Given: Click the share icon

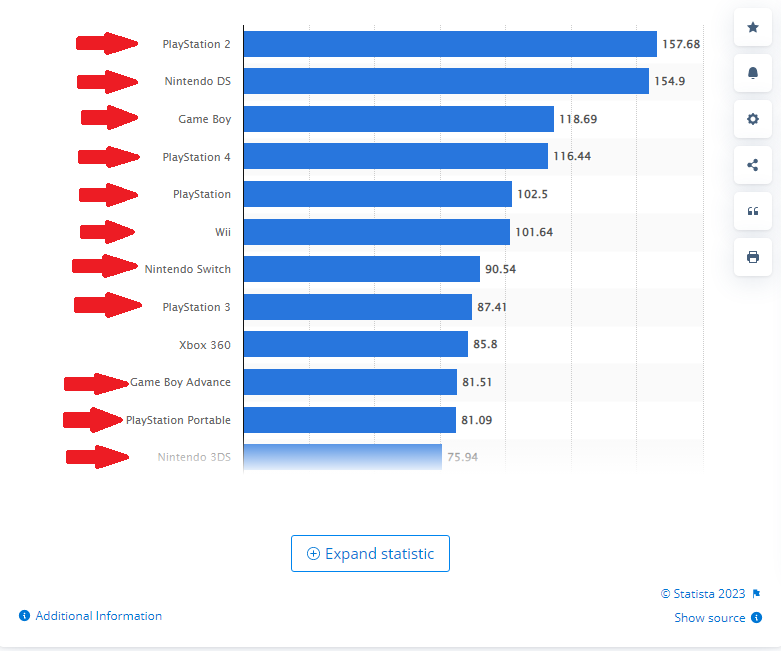Looking at the screenshot, I should point(752,165).
